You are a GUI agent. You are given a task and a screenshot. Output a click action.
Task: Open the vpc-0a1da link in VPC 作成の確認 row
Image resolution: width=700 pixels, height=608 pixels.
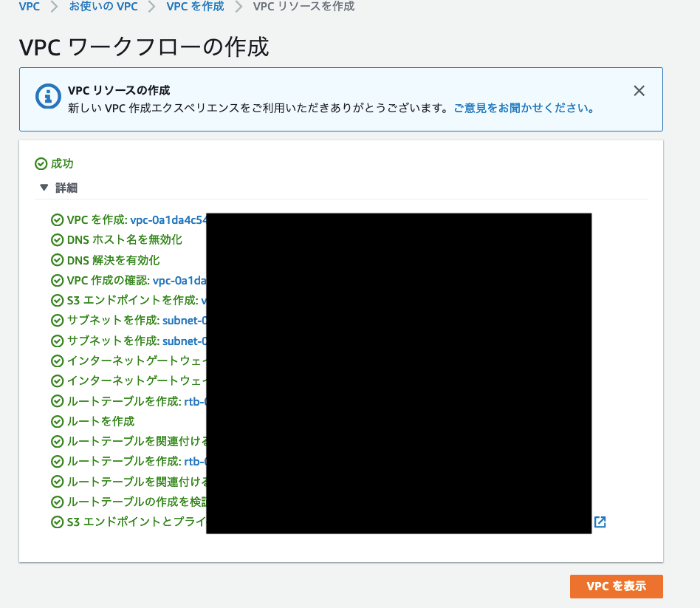(x=179, y=281)
